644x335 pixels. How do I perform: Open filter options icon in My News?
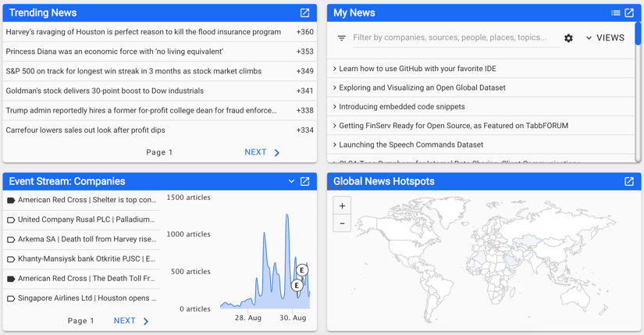click(341, 38)
